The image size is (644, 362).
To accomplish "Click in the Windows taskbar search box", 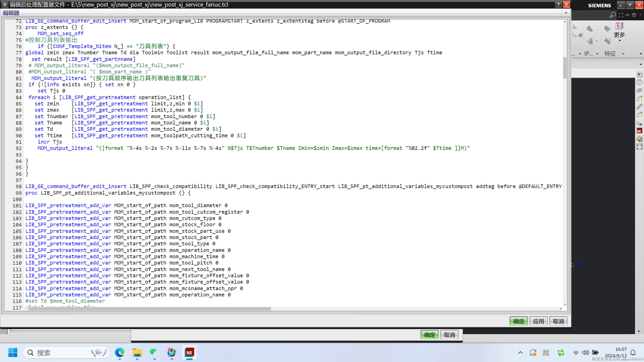I will 67,353.
